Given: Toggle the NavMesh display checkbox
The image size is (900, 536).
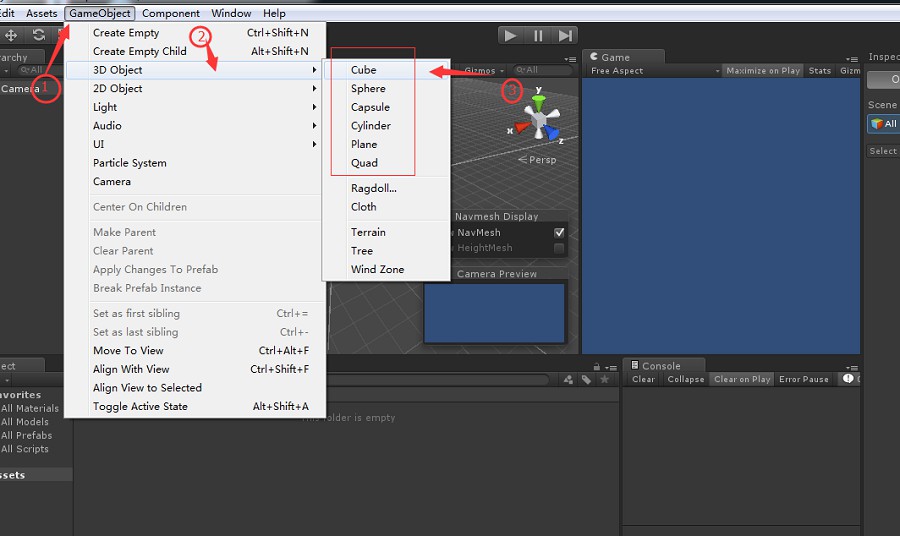Looking at the screenshot, I should 559,232.
